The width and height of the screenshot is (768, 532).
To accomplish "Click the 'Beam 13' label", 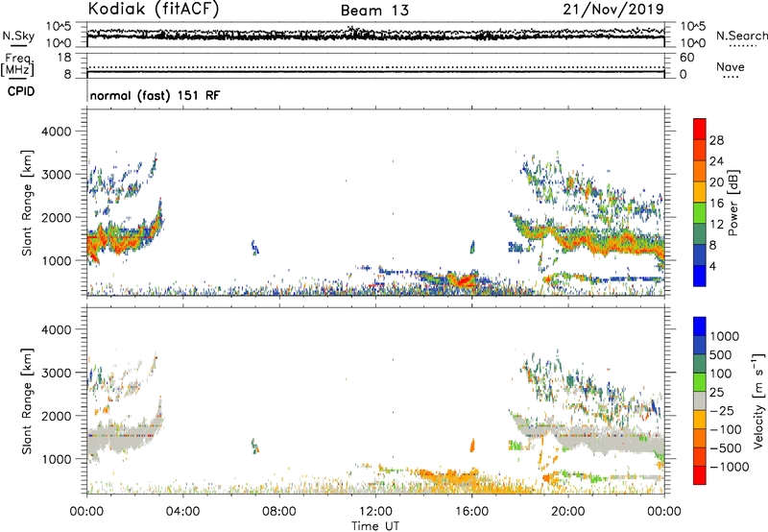I will point(374,11).
